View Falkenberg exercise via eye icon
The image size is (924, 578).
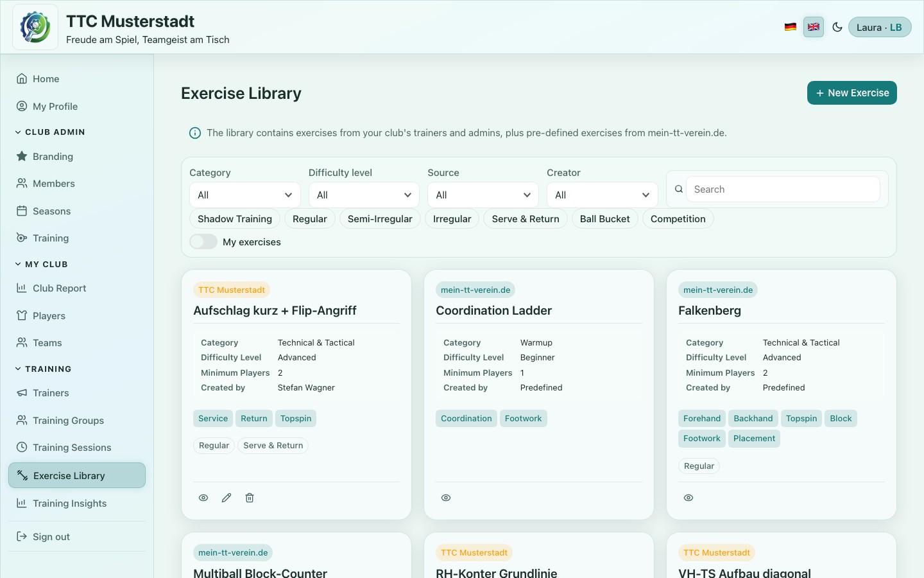(689, 498)
